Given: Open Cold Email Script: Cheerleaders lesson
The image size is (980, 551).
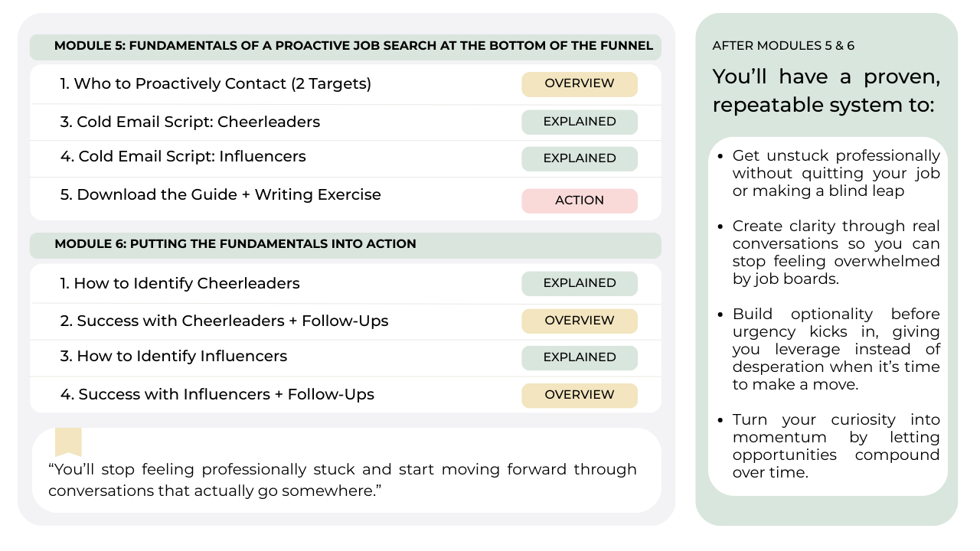Looking at the screenshot, I should [x=198, y=122].
